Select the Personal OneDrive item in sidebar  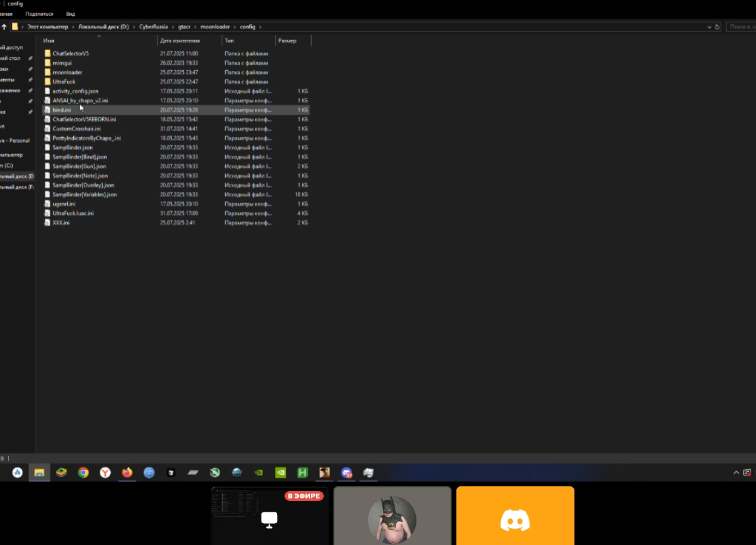coord(16,140)
